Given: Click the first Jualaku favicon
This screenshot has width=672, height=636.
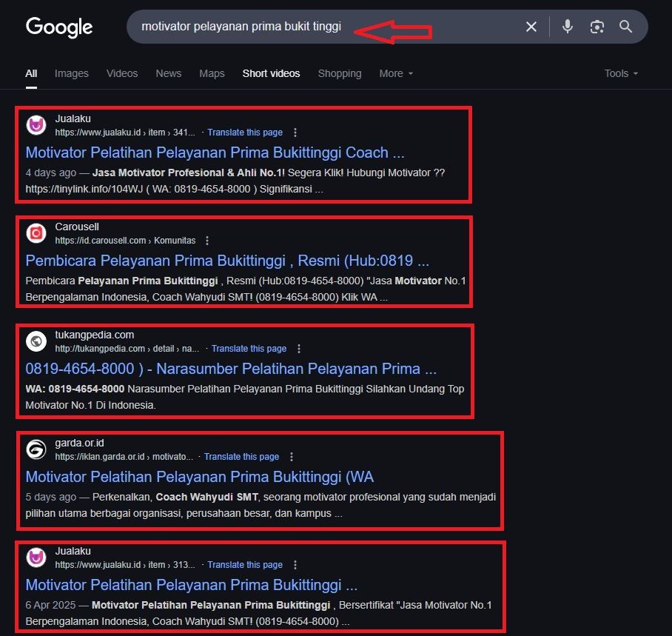Looking at the screenshot, I should click(36, 125).
